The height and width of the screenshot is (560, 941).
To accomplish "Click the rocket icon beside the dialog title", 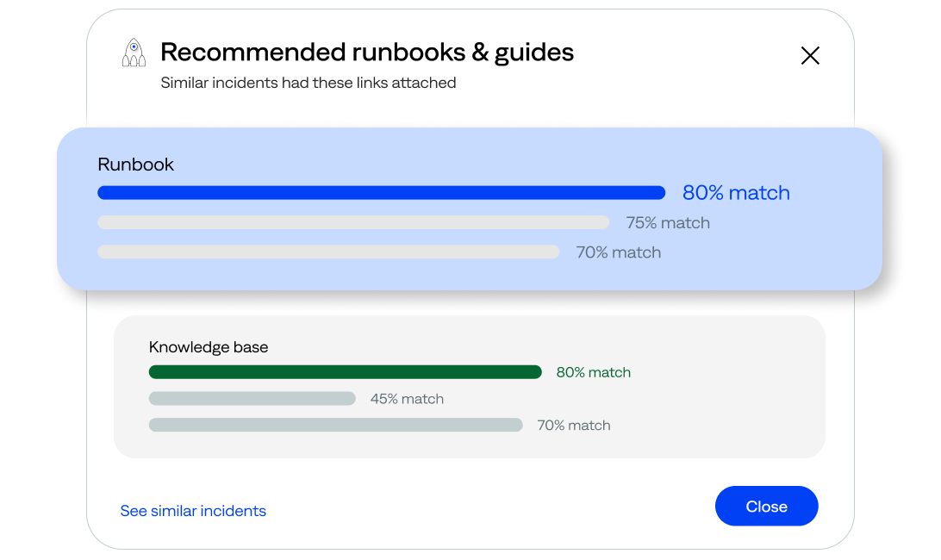I will click(x=134, y=52).
